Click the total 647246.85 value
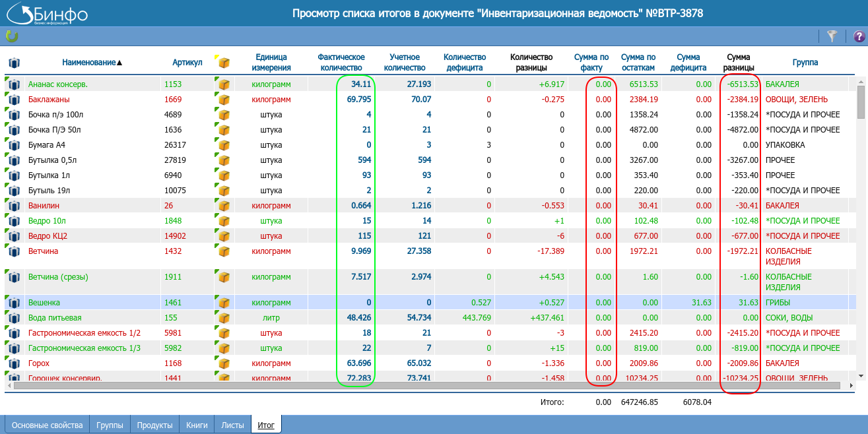868x434 pixels. (640, 402)
